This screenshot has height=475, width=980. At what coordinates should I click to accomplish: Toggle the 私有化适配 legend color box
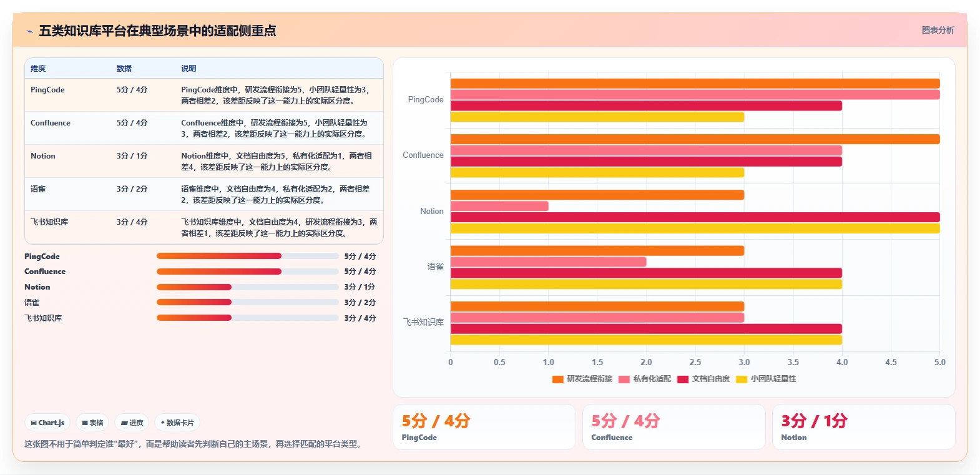tap(624, 379)
